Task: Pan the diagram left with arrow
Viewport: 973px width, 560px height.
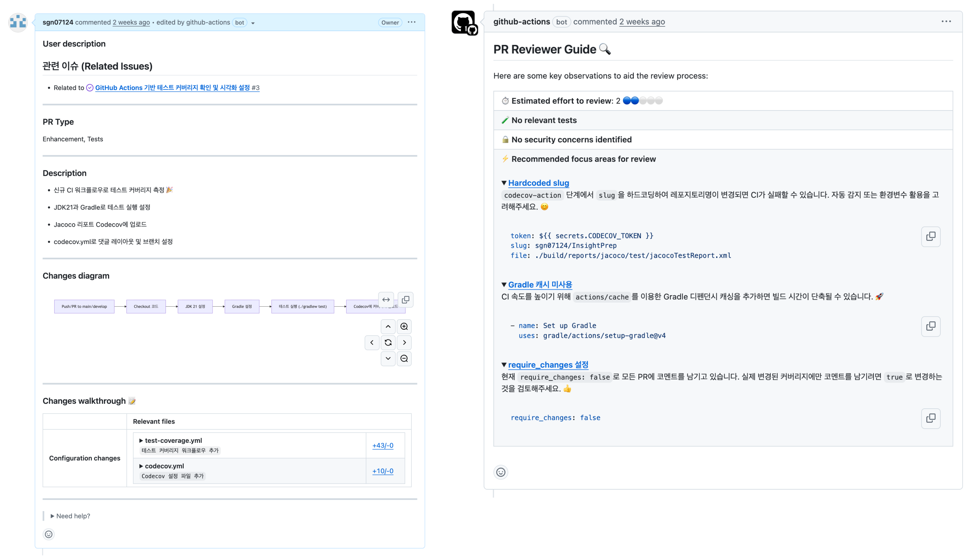Action: click(372, 342)
